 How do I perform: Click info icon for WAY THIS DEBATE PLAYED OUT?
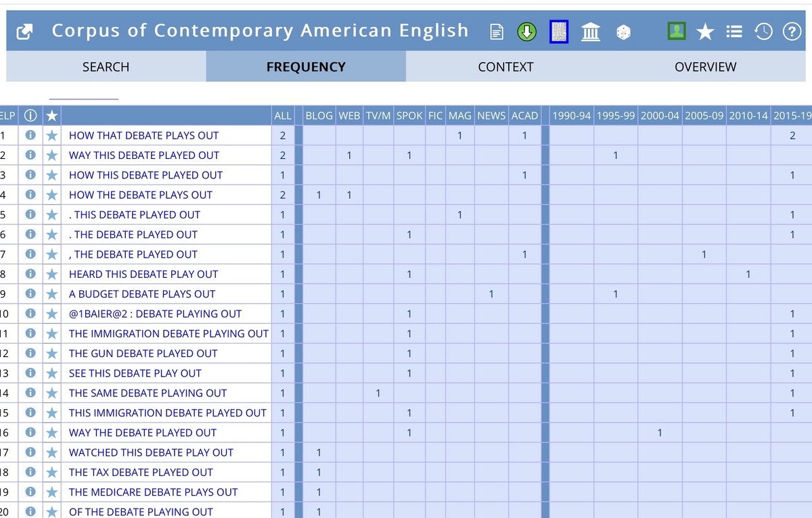point(30,155)
